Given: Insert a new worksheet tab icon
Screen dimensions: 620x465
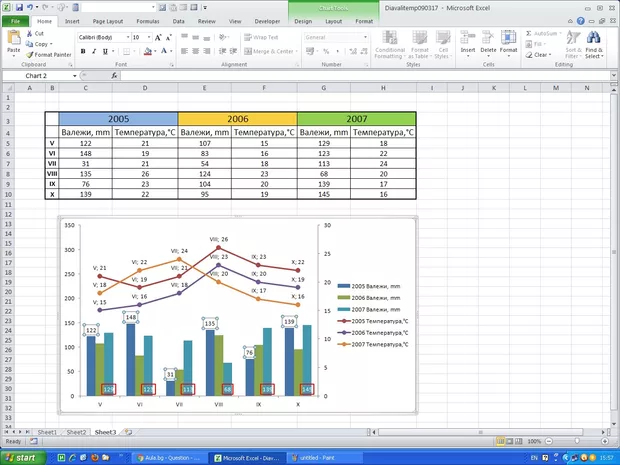Looking at the screenshot, I should click(x=128, y=432).
